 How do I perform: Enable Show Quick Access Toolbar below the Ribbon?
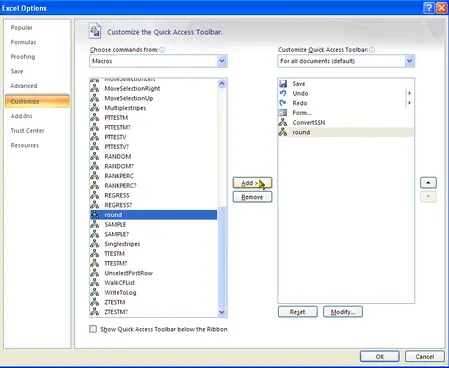click(x=93, y=329)
